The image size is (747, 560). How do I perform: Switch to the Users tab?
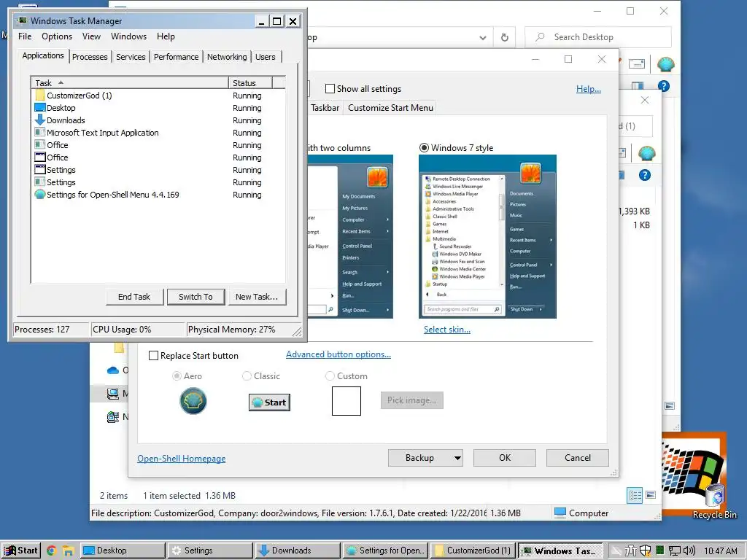266,57
